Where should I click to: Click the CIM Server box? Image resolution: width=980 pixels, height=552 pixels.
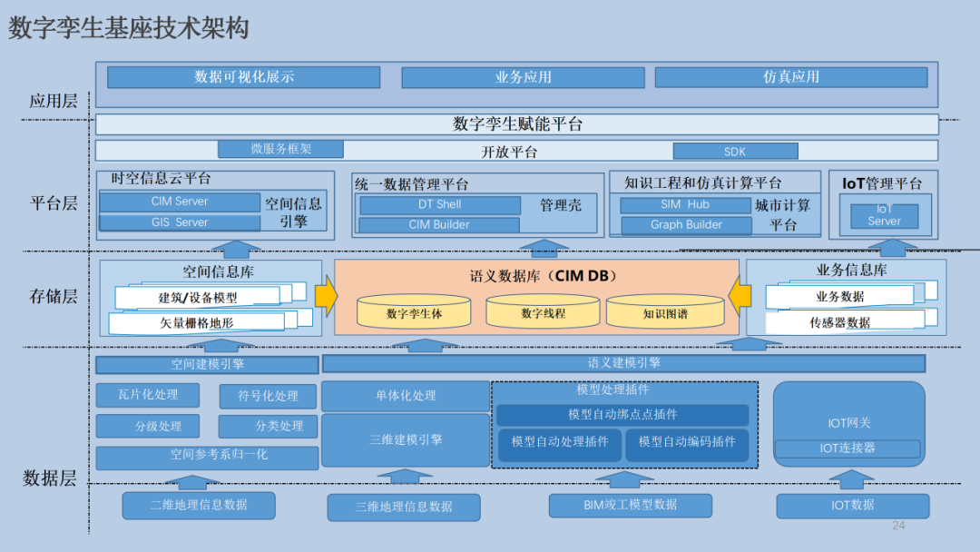click(x=180, y=202)
